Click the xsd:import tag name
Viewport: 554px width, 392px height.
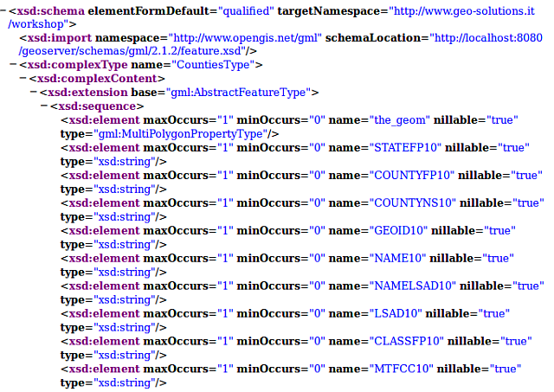(60, 38)
